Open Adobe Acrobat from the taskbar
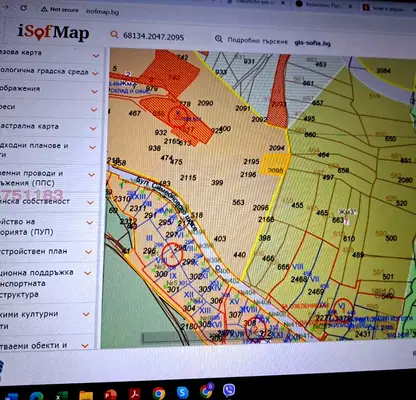416x400 pixels. pos(135,394)
